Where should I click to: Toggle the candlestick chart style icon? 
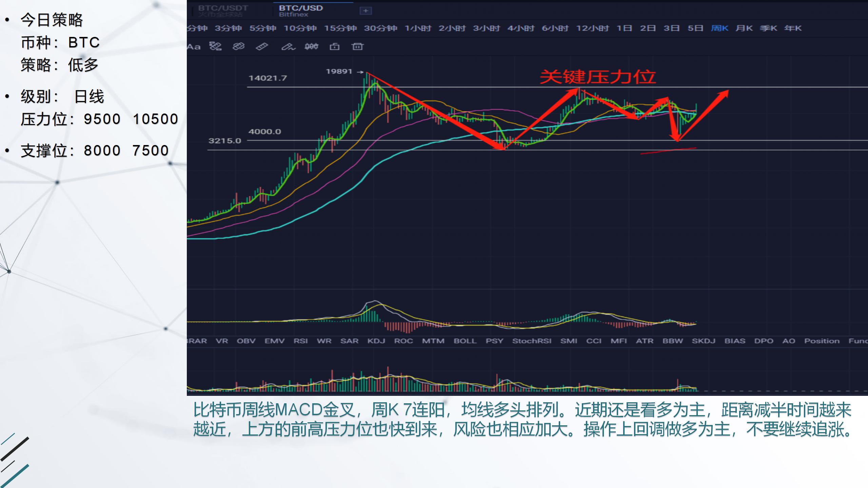pyautogui.click(x=311, y=46)
